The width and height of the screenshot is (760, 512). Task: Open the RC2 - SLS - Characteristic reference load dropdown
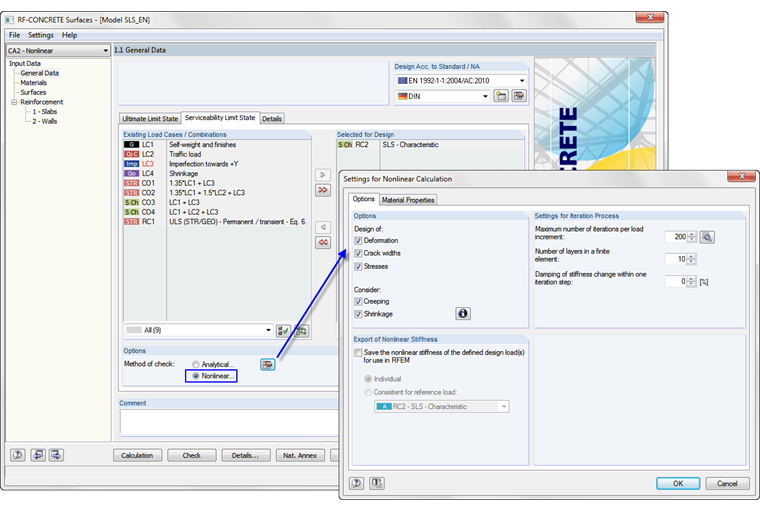[x=442, y=407]
